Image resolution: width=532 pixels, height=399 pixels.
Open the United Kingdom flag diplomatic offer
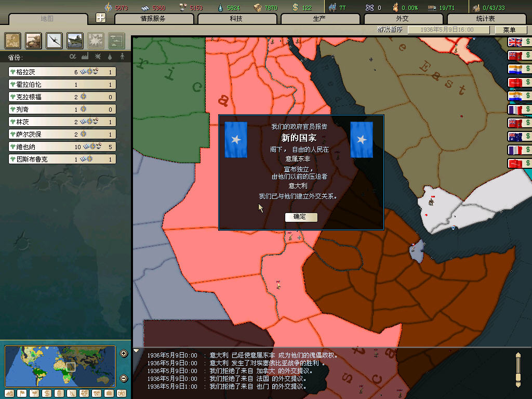pos(515,42)
